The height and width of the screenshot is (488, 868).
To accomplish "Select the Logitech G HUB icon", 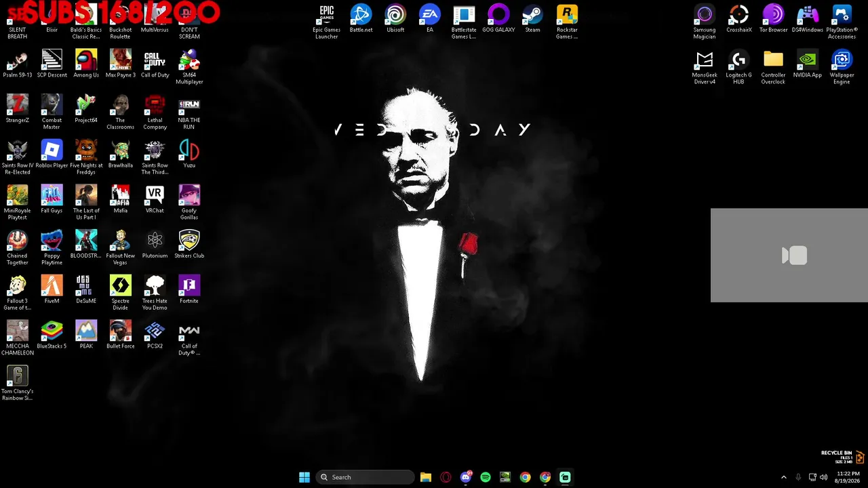I will tap(739, 67).
